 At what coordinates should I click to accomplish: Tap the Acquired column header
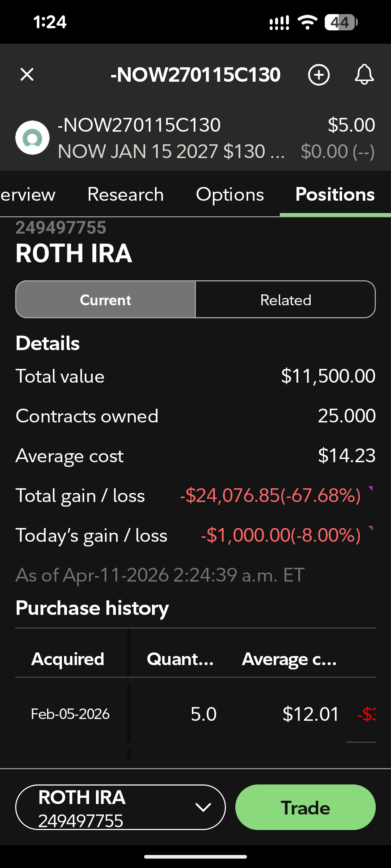(68, 659)
